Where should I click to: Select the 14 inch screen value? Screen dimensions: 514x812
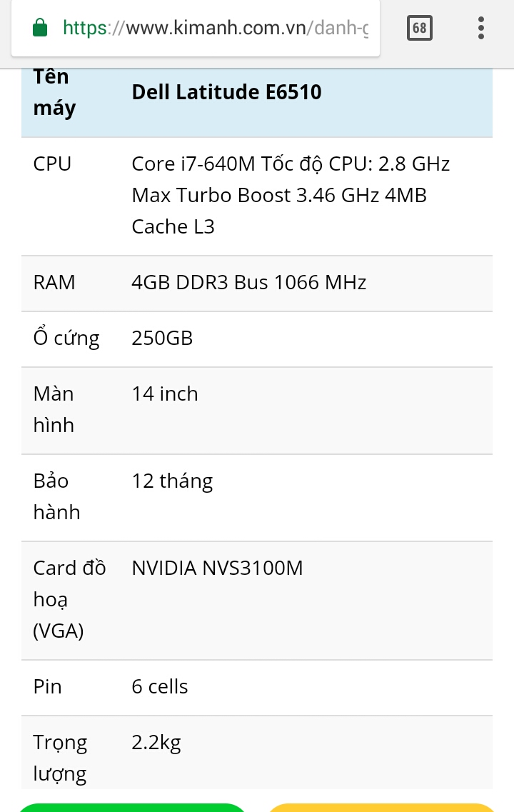[165, 394]
